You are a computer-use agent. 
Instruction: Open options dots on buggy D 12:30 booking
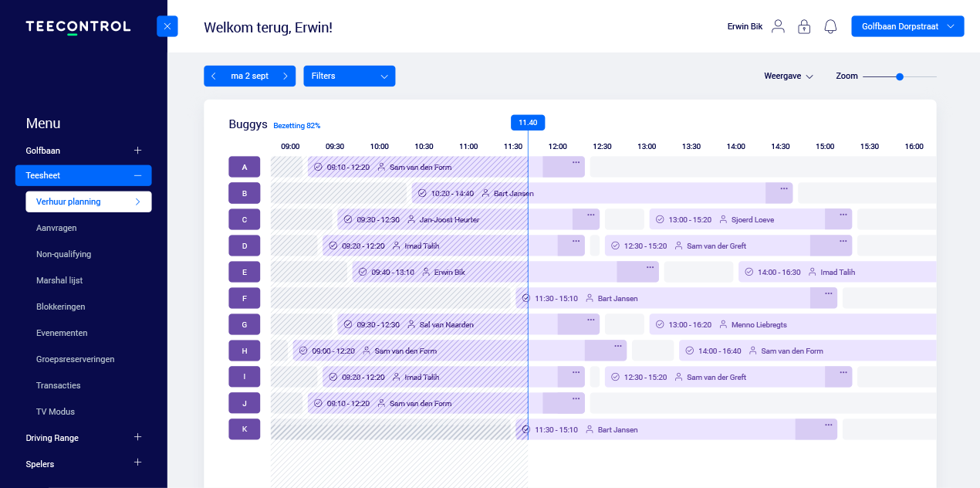click(843, 241)
